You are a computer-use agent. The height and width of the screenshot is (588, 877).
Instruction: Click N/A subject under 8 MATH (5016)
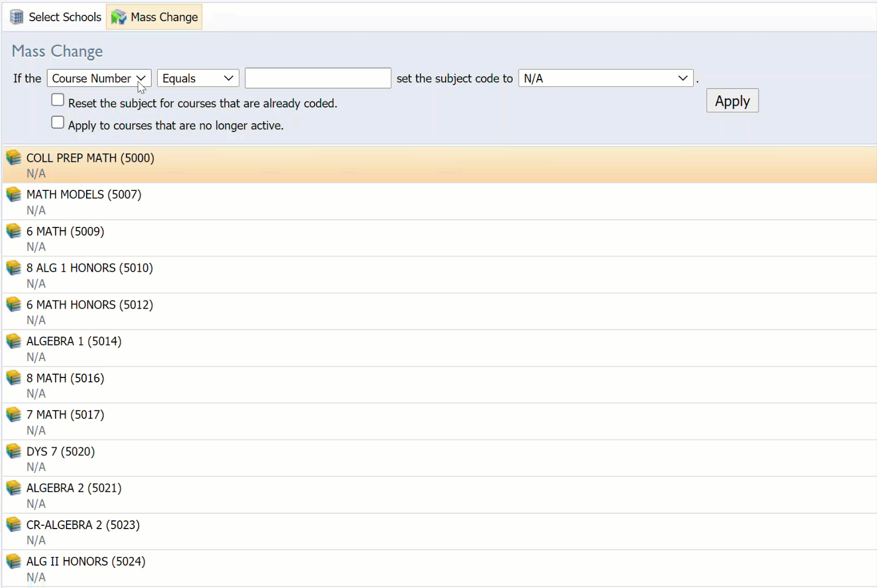pyautogui.click(x=36, y=393)
